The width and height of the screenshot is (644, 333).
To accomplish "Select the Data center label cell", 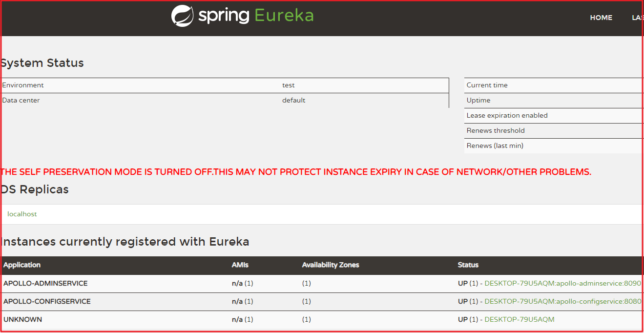I will click(21, 100).
